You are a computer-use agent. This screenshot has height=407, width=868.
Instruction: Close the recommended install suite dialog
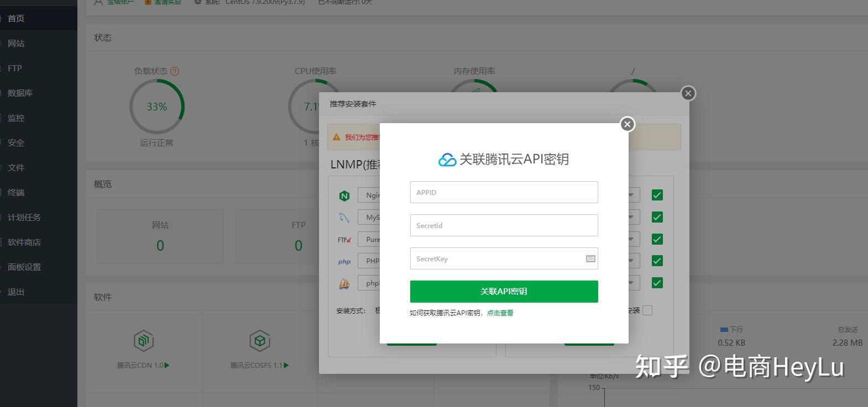click(x=688, y=93)
